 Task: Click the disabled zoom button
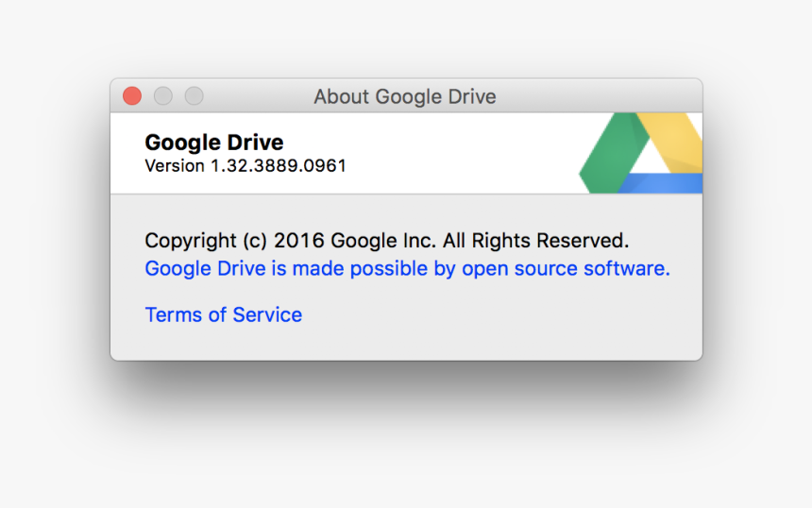point(195,95)
